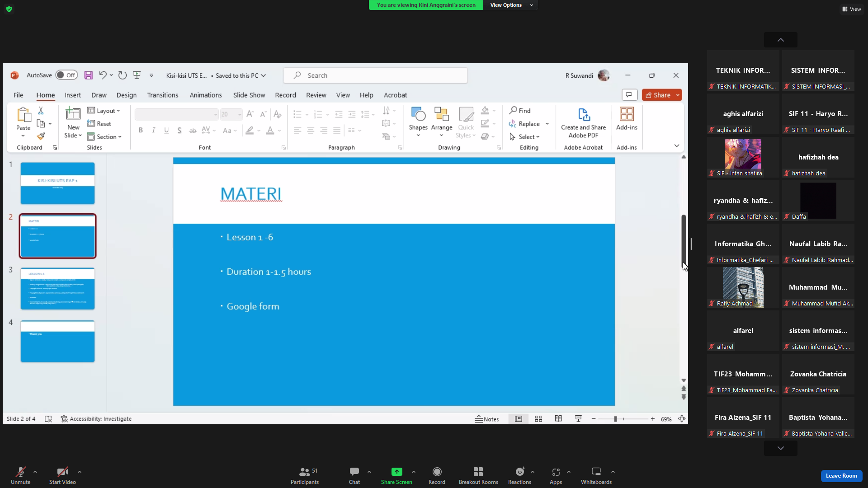Open the Add-ins button
This screenshot has height=488, width=868.
pyautogui.click(x=627, y=119)
